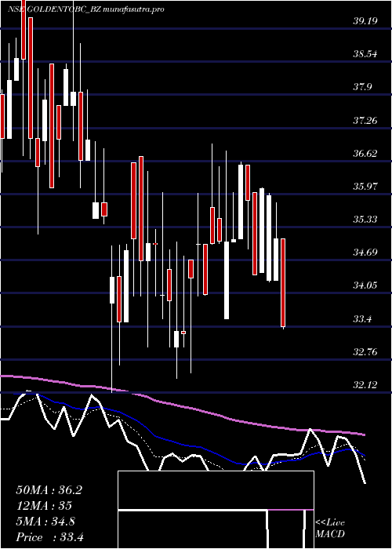Click the 33.4 price axis label
This screenshot has width=392, height=549.
click(362, 319)
